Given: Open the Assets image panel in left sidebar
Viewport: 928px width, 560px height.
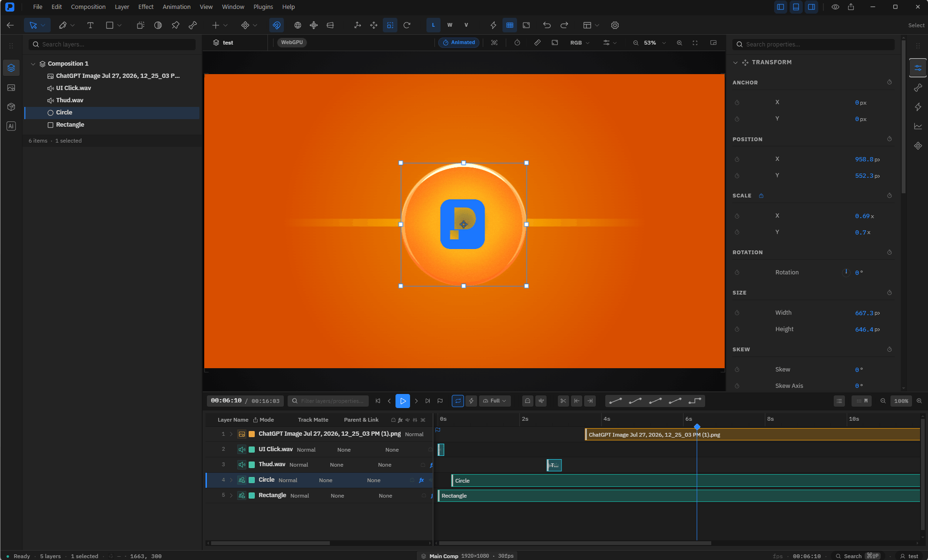Looking at the screenshot, I should [x=11, y=88].
